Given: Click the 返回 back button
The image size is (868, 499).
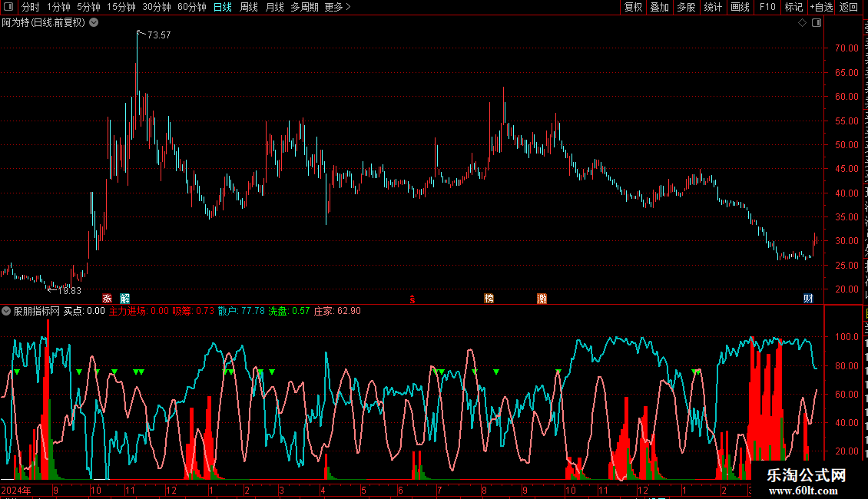Looking at the screenshot, I should point(849,7).
